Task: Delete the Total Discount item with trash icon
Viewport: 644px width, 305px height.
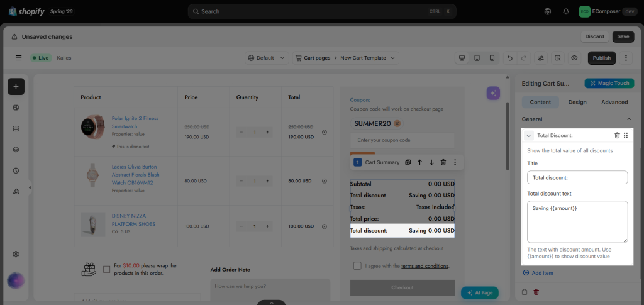Action: (x=617, y=135)
